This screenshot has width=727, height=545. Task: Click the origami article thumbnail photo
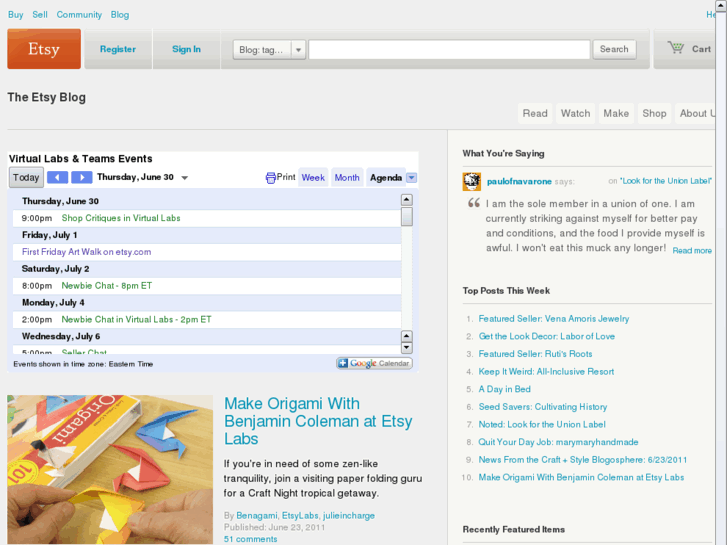110,469
